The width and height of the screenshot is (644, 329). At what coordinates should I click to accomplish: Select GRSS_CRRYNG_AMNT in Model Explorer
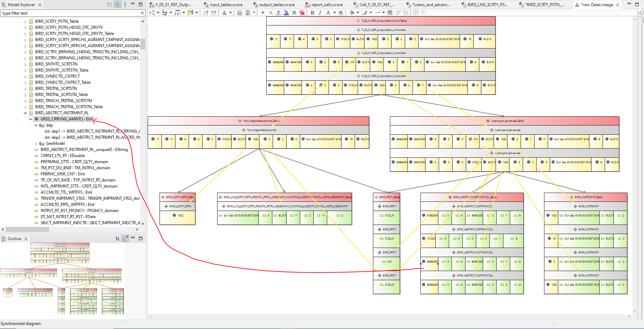[64, 119]
